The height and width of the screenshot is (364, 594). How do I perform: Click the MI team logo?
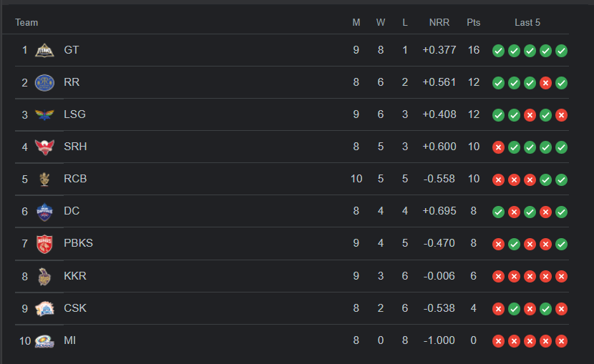(45, 340)
